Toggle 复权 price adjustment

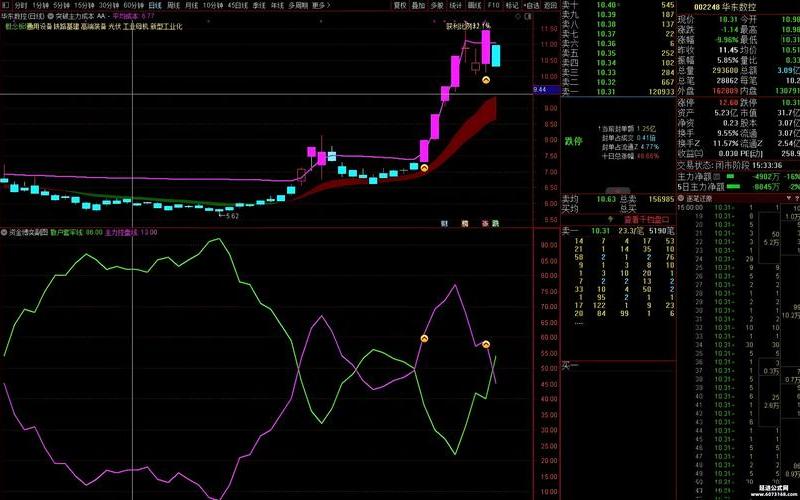coord(400,5)
